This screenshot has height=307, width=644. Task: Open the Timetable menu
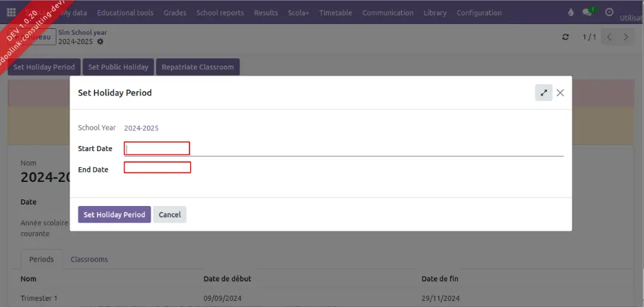335,13
